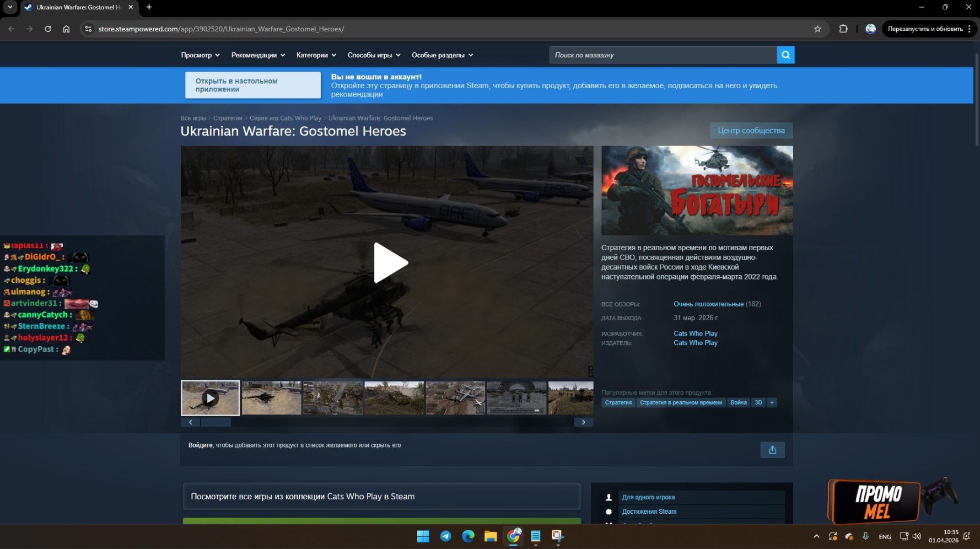980x549 pixels.
Task: Open a new browser tab
Action: (149, 7)
